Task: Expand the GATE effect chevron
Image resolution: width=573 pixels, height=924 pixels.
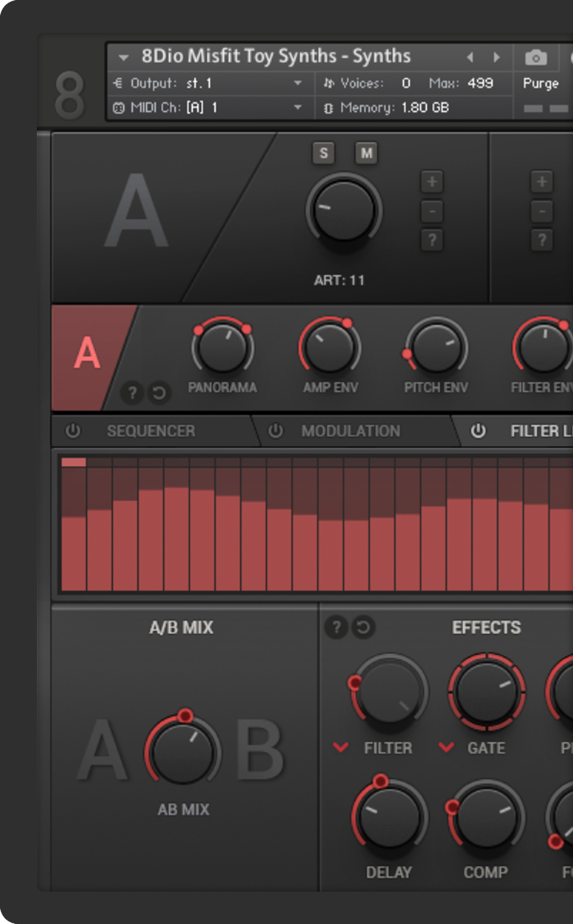Action: (446, 747)
